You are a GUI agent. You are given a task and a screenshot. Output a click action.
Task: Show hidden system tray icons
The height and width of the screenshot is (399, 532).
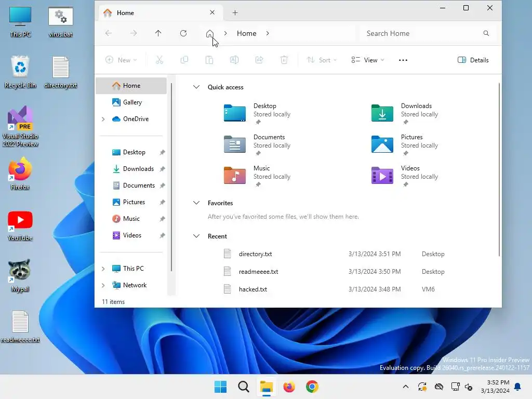(405, 387)
